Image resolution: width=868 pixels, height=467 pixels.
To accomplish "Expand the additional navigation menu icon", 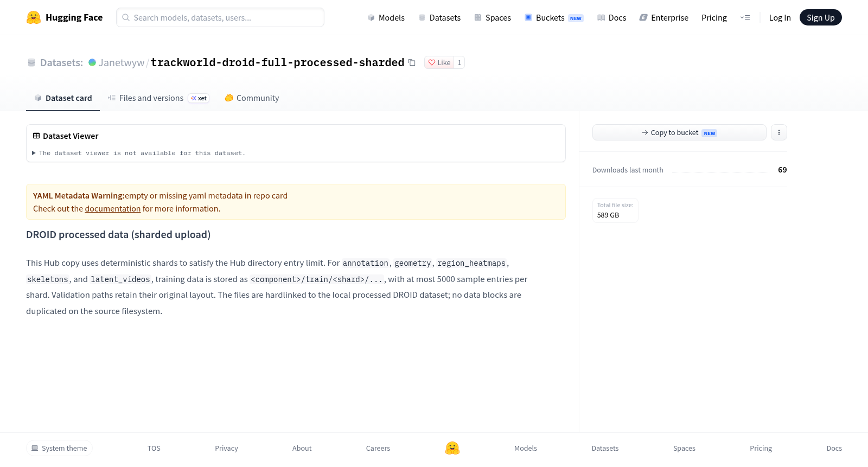I will pos(745,17).
